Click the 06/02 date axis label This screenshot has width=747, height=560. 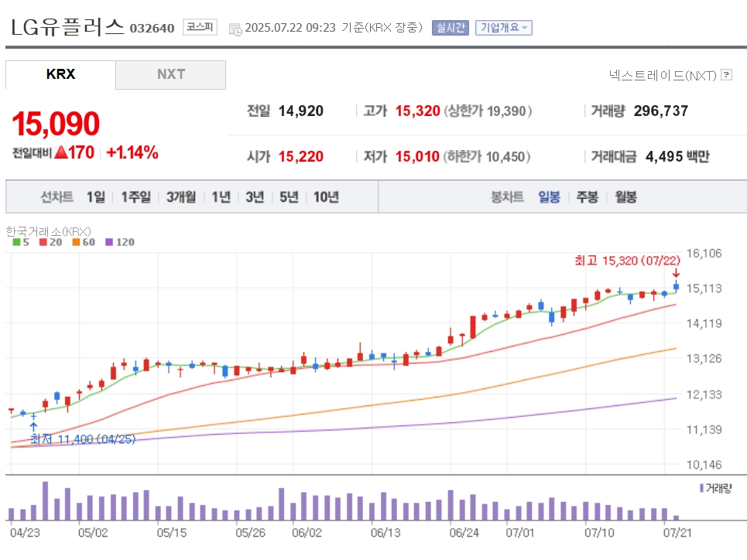307,533
